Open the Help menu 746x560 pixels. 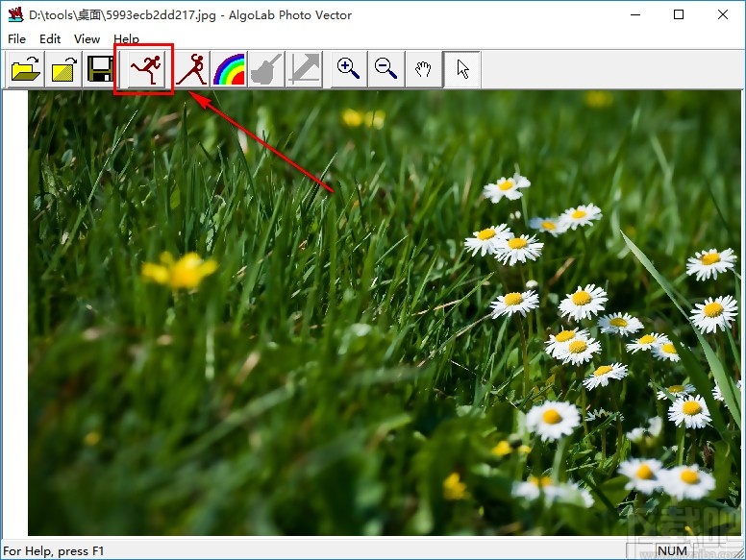[x=126, y=39]
